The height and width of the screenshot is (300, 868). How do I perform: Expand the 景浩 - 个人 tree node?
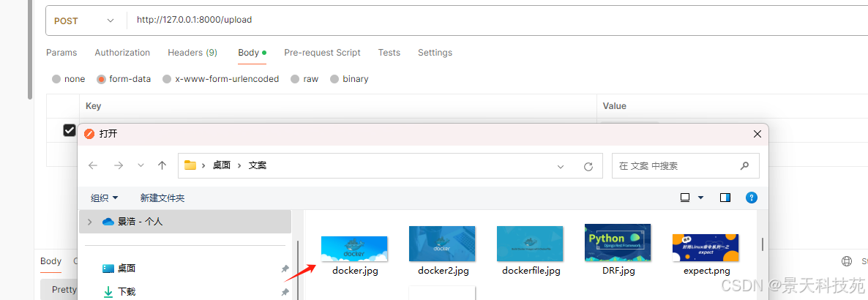coord(90,222)
